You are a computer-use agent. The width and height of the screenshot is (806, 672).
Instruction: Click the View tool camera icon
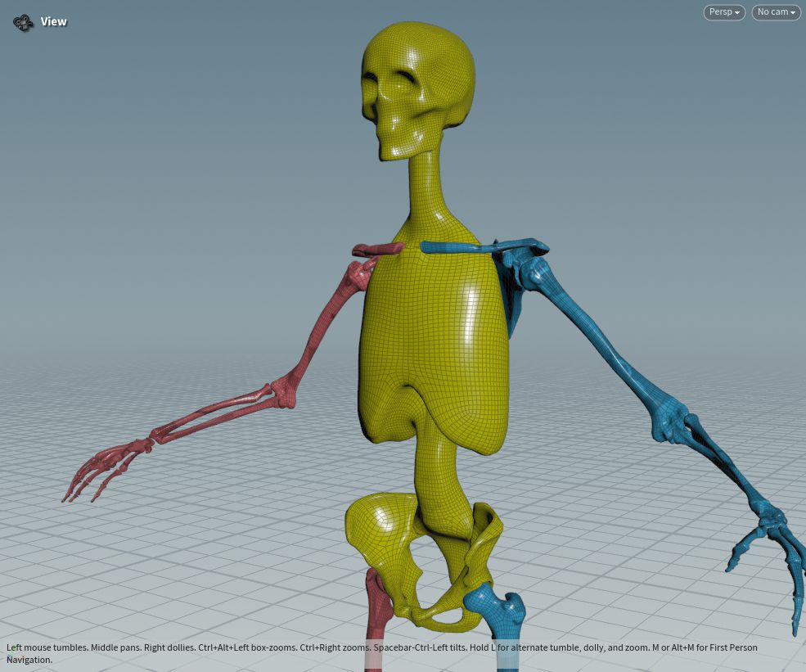point(23,22)
